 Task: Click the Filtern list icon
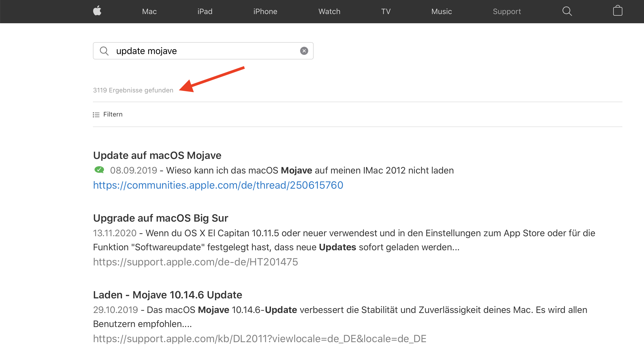click(x=96, y=115)
